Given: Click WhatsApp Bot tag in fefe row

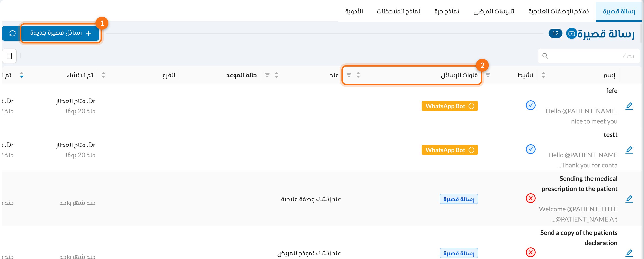Looking at the screenshot, I should tap(449, 106).
